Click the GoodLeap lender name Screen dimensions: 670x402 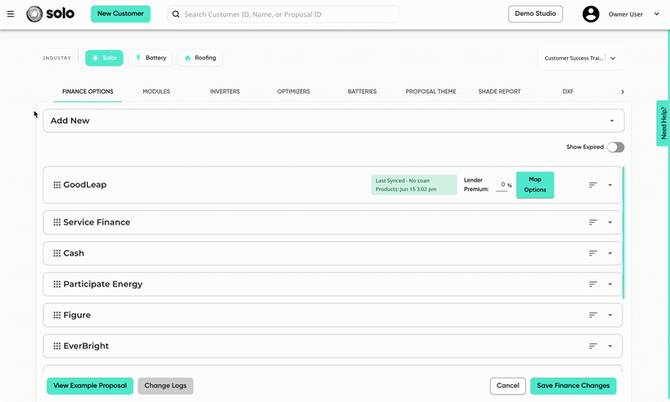85,185
